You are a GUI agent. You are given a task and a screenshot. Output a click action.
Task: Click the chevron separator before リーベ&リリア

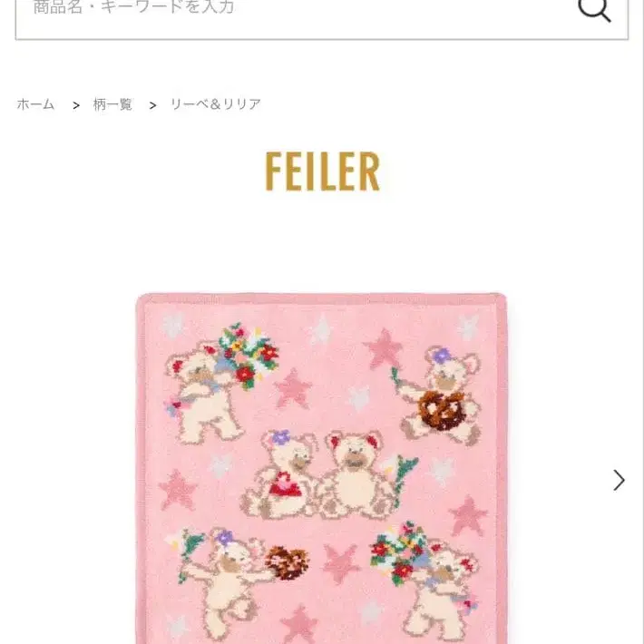[x=152, y=105]
